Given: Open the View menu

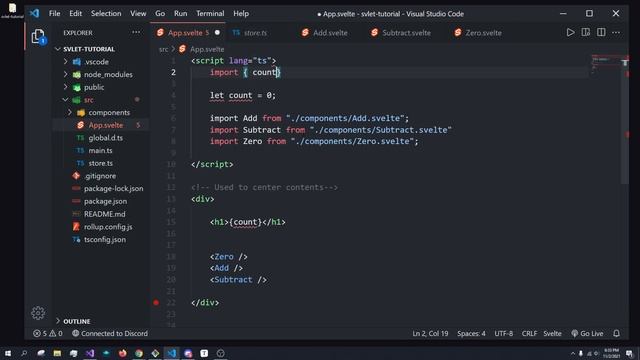Looking at the screenshot, I should point(138,13).
